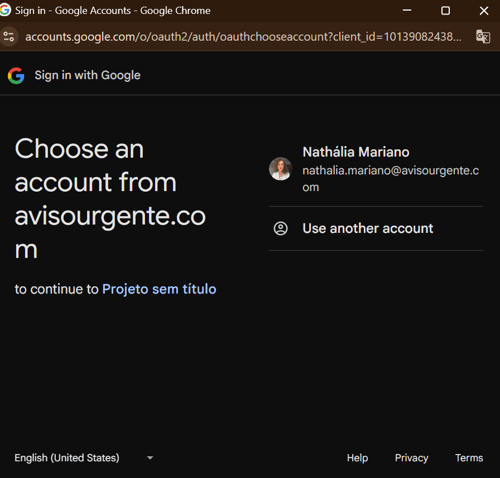The height and width of the screenshot is (478, 500).
Task: Choose the Nathália Mariano account
Action: pyautogui.click(x=376, y=169)
